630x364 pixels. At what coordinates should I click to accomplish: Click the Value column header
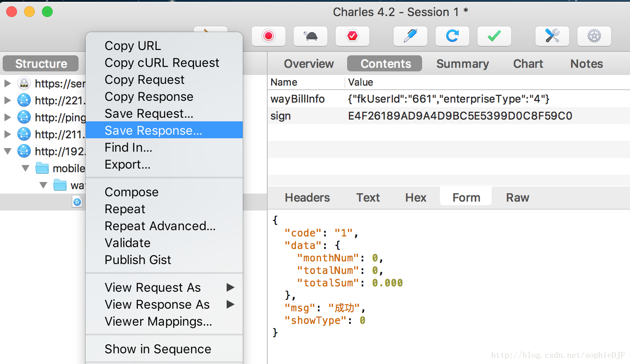tap(488, 82)
